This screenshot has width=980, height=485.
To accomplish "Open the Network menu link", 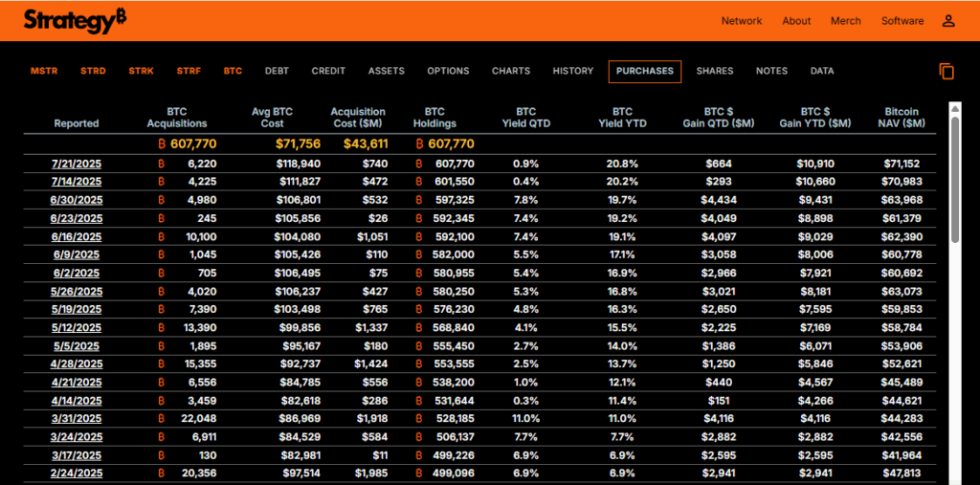I will 742,21.
